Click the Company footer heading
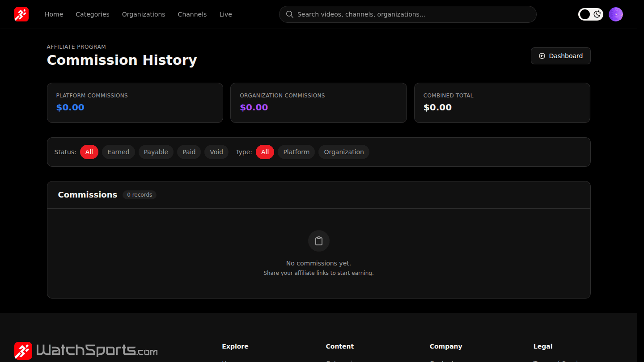Screen dimensions: 644x362 (x=446, y=346)
